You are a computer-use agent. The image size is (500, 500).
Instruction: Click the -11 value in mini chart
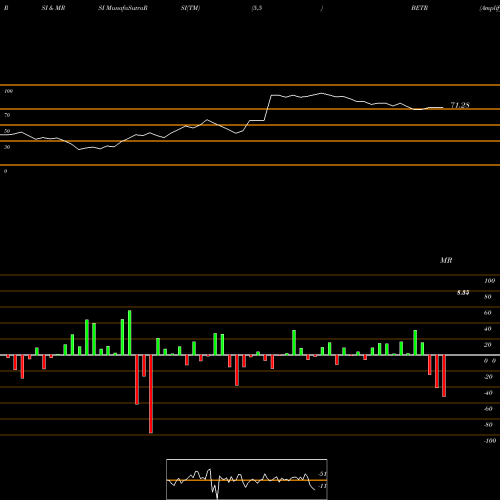pos(322,486)
